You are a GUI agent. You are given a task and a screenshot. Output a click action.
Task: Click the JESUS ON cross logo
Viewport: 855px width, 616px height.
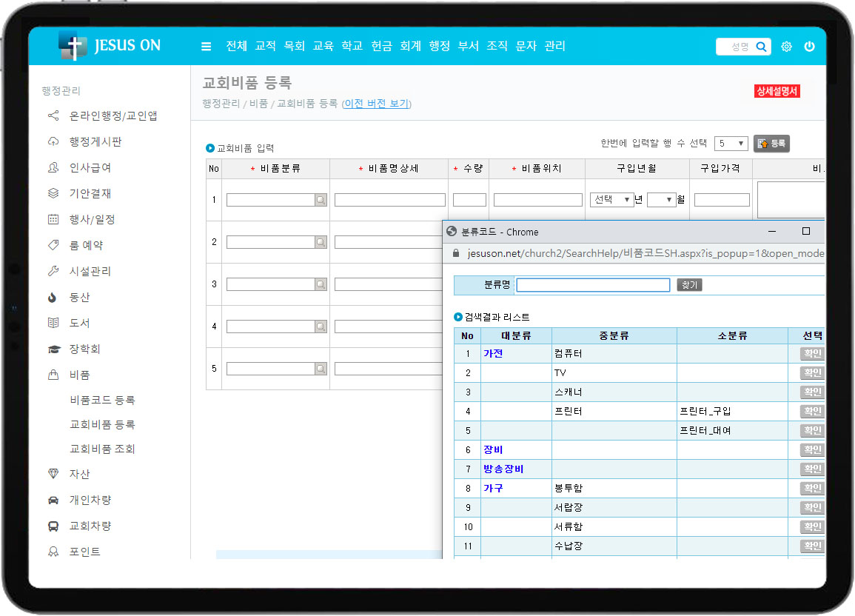tap(73, 46)
